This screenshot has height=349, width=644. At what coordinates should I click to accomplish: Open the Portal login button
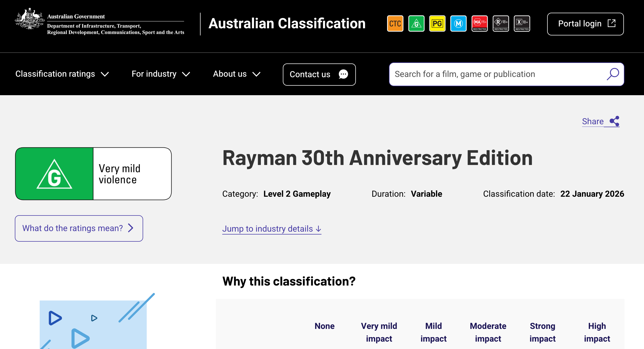[x=585, y=24]
